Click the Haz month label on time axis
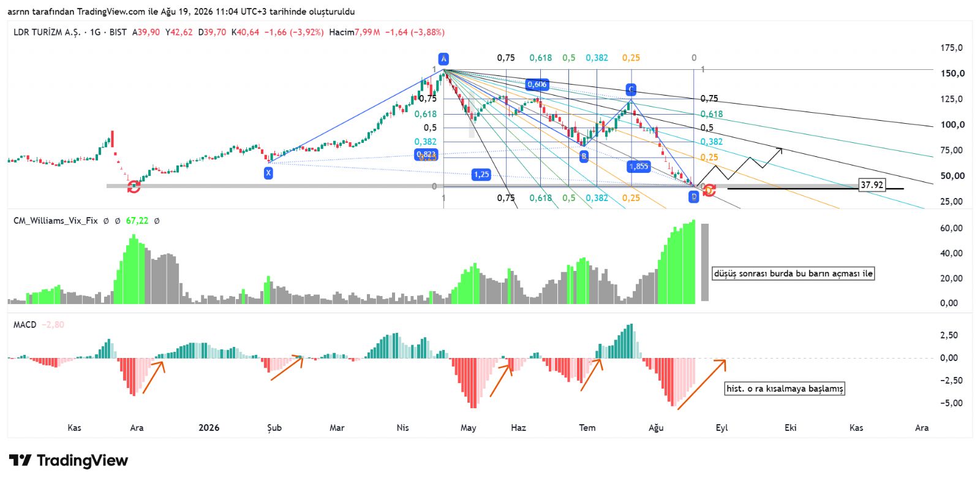 [518, 428]
